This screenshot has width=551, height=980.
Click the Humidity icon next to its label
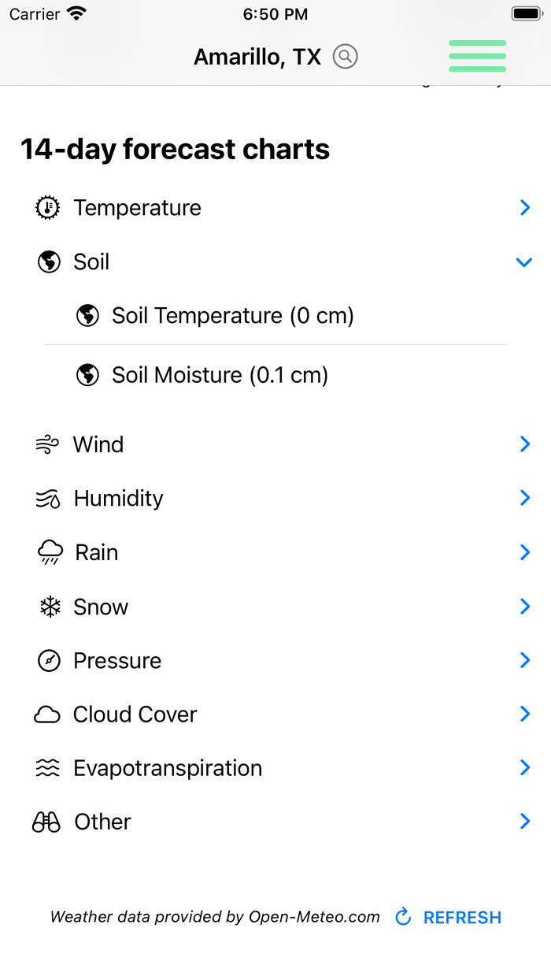[47, 498]
